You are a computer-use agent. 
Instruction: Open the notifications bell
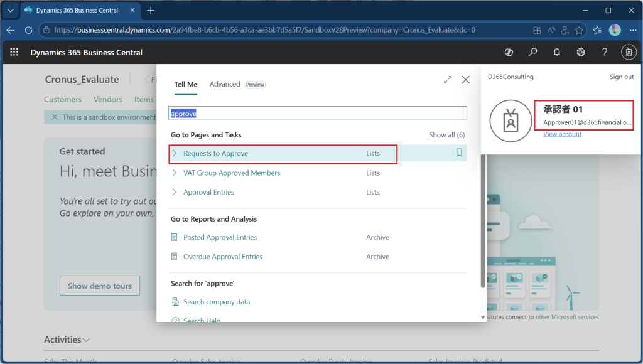[x=557, y=53]
